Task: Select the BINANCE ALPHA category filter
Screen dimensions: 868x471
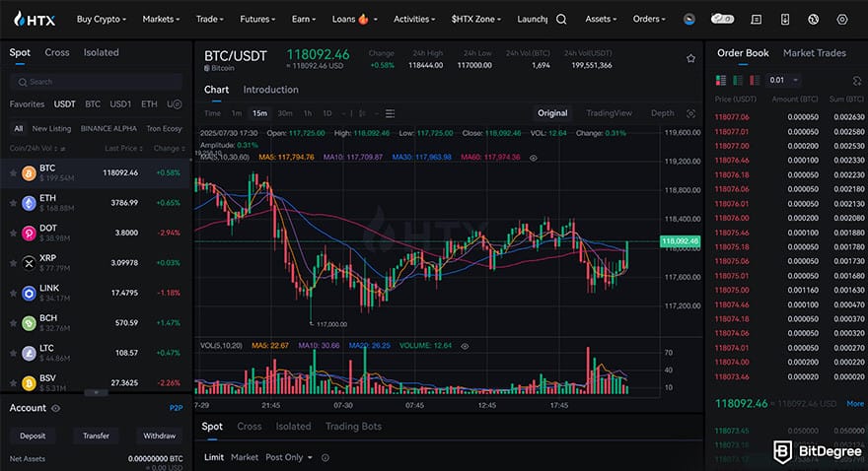Action: (108, 128)
